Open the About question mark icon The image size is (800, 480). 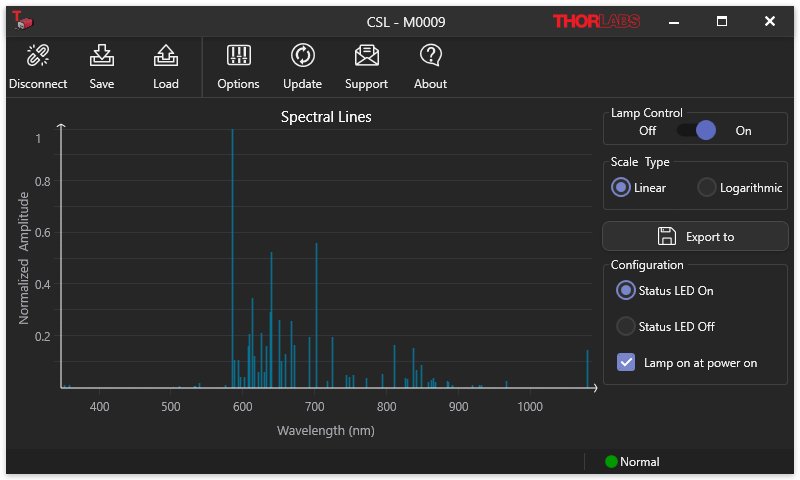431,55
